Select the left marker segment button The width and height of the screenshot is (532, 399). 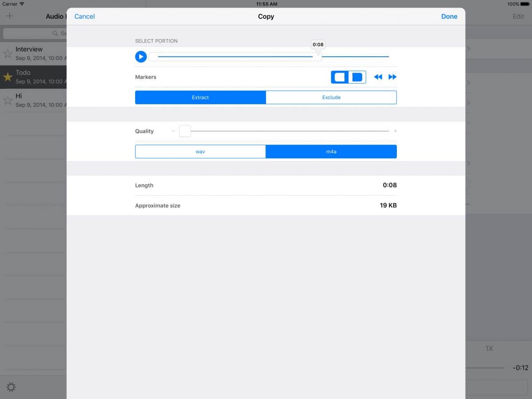pos(340,77)
